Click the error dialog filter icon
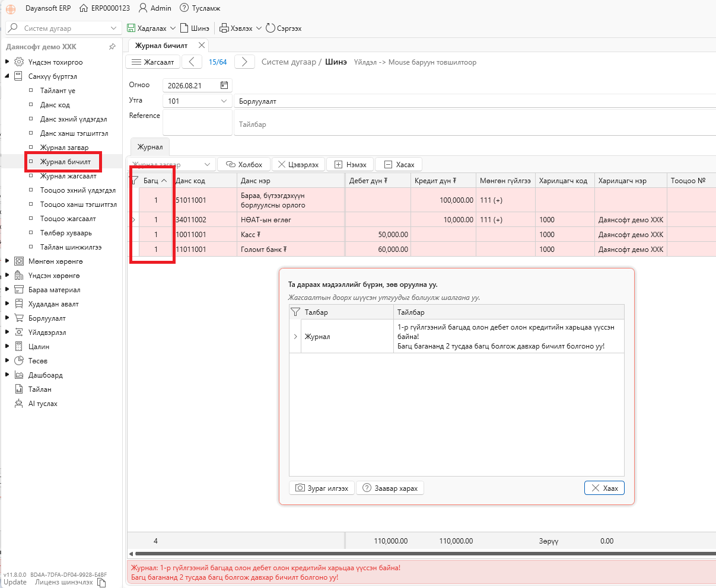Viewport: 716px width, 588px height. tap(295, 312)
